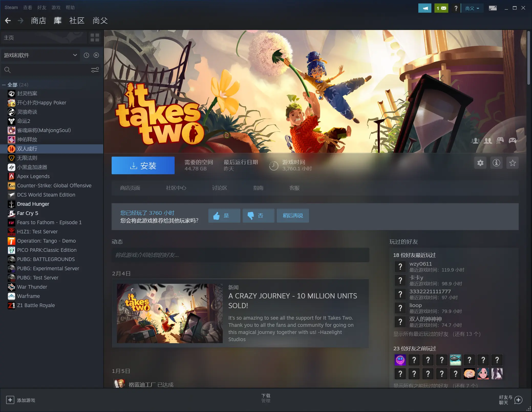Screen dimensions: 532x412
Task: Click the 雀魂麻将 MahjongSoul icon
Action: [11, 130]
